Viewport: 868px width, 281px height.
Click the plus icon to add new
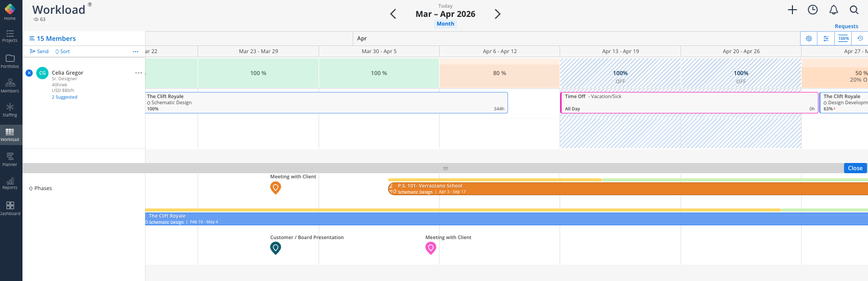pos(792,10)
